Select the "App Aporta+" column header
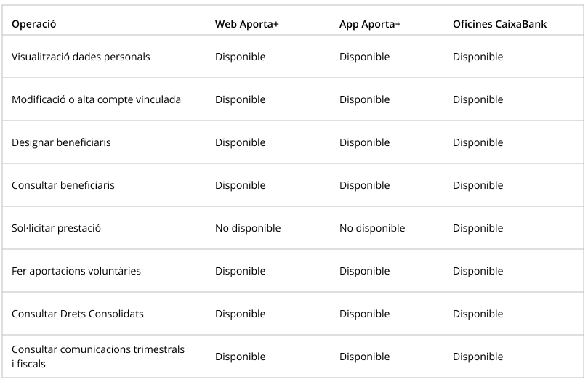This screenshot has height=382, width=588. click(x=370, y=24)
